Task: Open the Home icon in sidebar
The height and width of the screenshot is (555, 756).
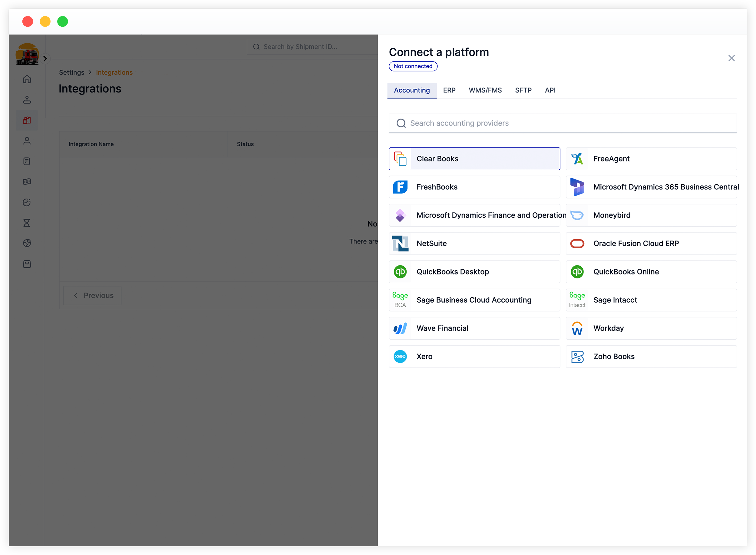Action: coord(27,79)
